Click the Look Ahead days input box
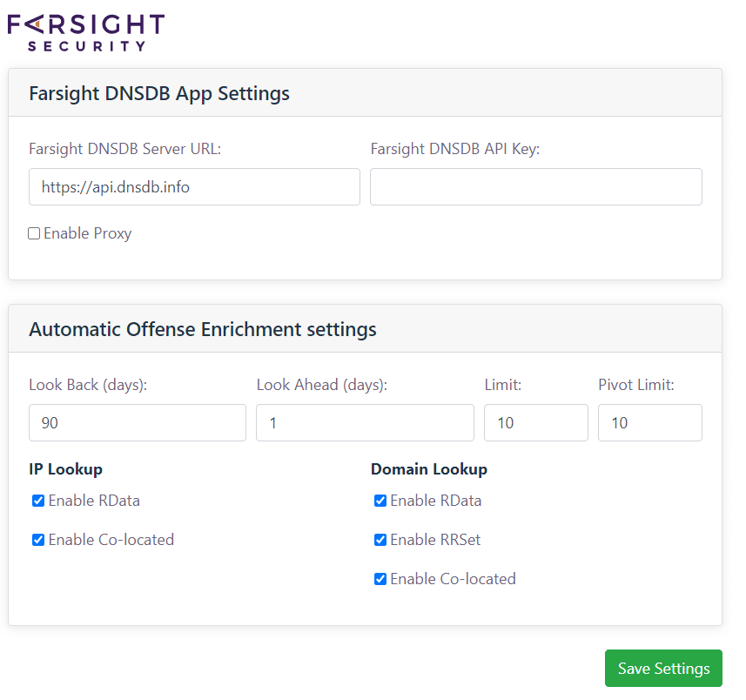The height and width of the screenshot is (700, 746). point(365,422)
